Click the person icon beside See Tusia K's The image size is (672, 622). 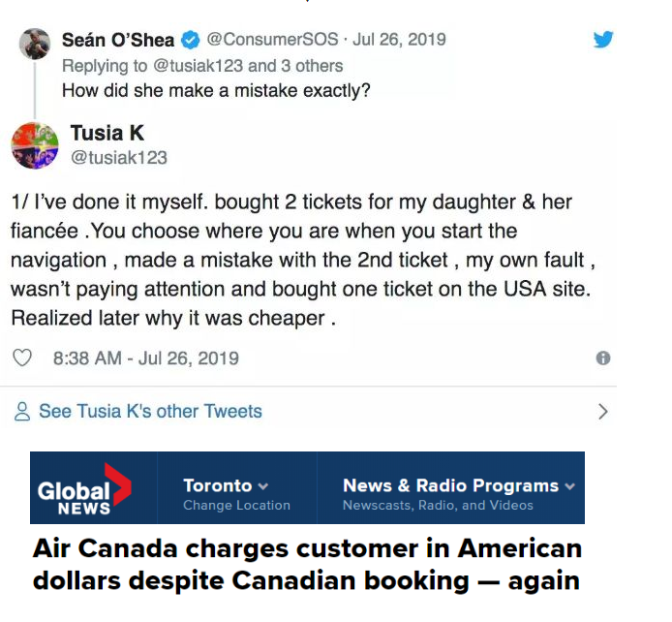point(23,412)
